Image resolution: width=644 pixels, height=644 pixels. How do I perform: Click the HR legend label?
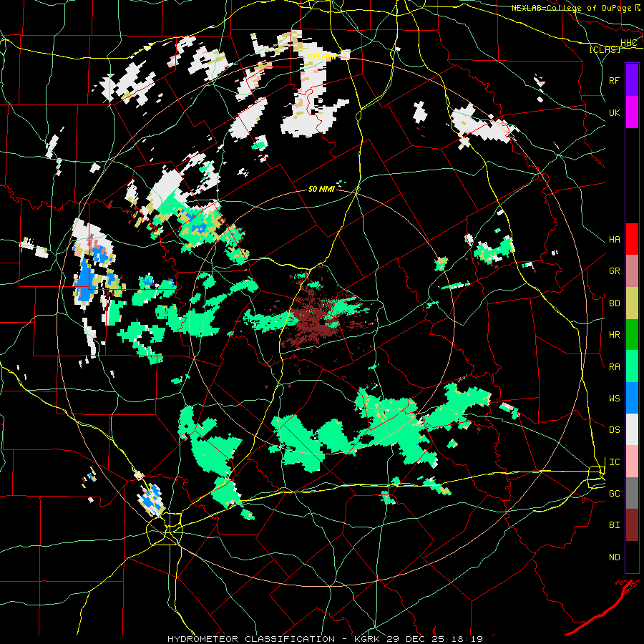click(615, 335)
